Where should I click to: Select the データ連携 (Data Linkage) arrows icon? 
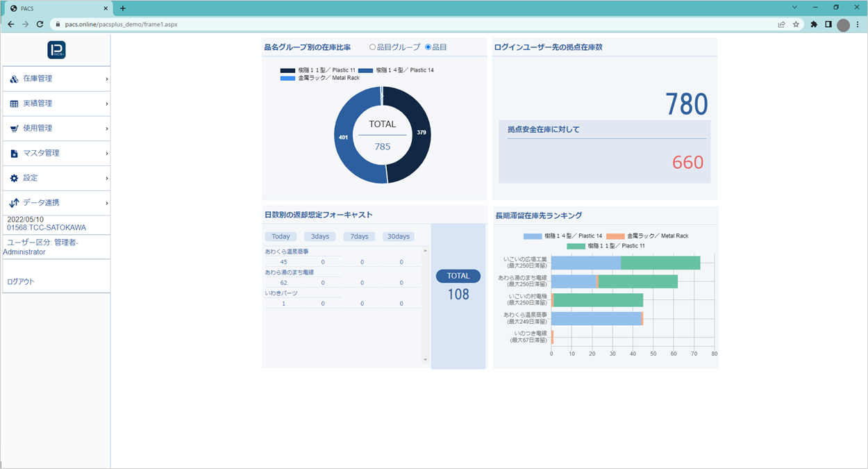[x=15, y=202]
